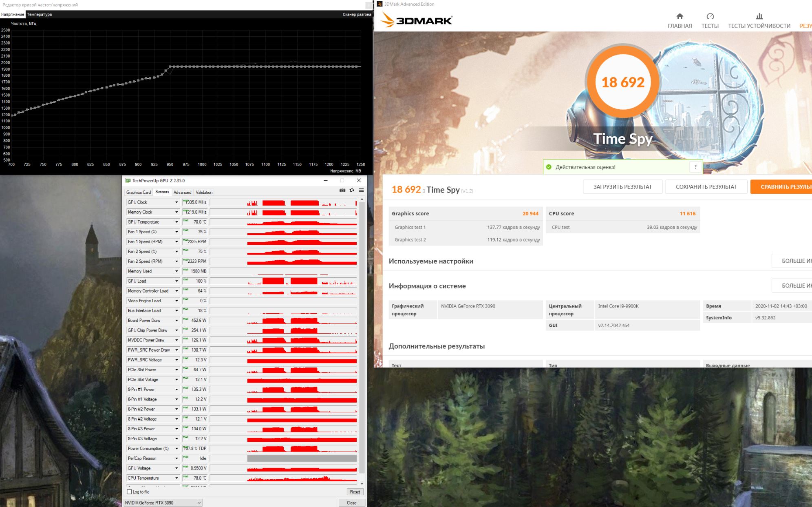Viewport: 812px width, 507px height.
Task: Open the GPU-Z hamburger menu icon
Action: click(x=361, y=190)
